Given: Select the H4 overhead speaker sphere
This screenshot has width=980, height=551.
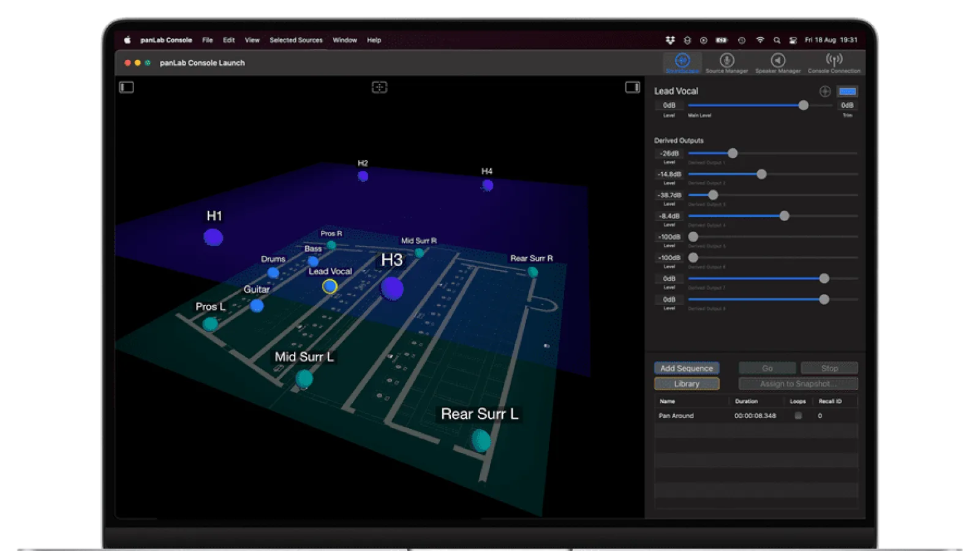Looking at the screenshot, I should tap(488, 185).
